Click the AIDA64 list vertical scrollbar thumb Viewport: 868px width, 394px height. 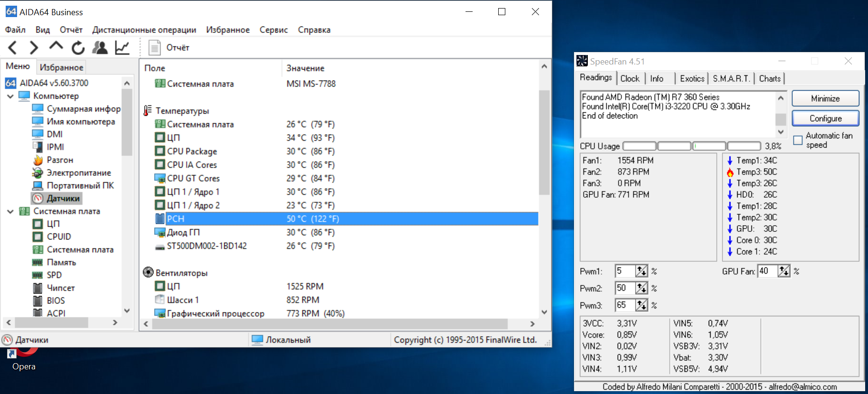(544, 142)
